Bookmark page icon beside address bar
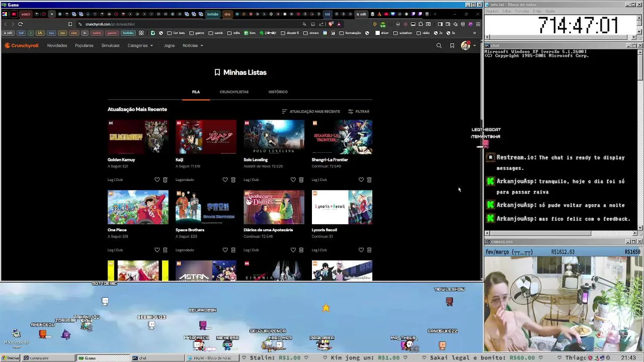This screenshot has height=362, width=644. (x=70, y=24)
